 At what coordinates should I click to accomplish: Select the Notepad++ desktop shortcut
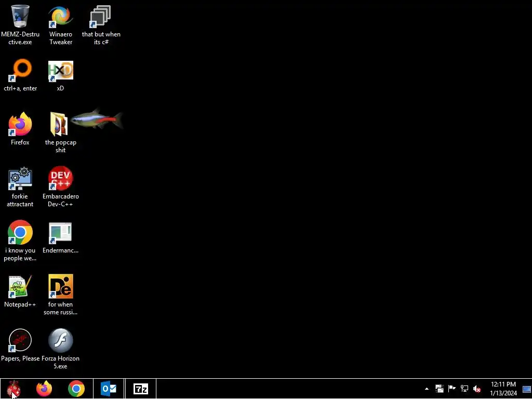pos(20,286)
